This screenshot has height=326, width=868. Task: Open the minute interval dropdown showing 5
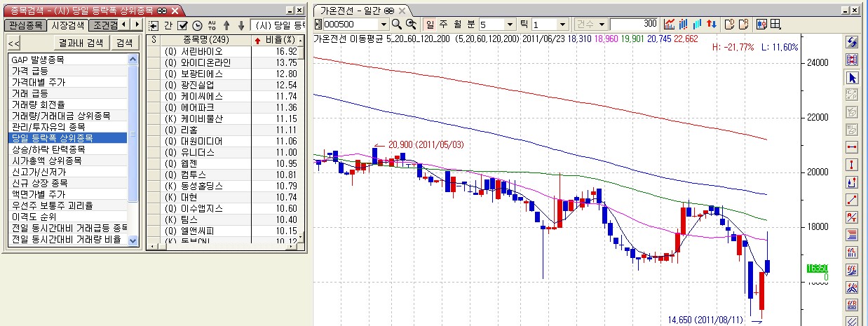point(510,25)
